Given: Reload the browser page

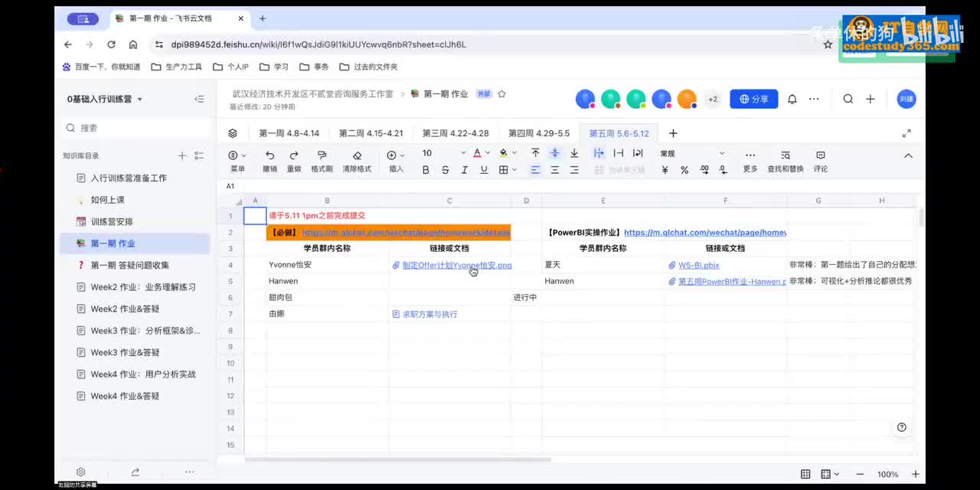Looking at the screenshot, I should (112, 44).
